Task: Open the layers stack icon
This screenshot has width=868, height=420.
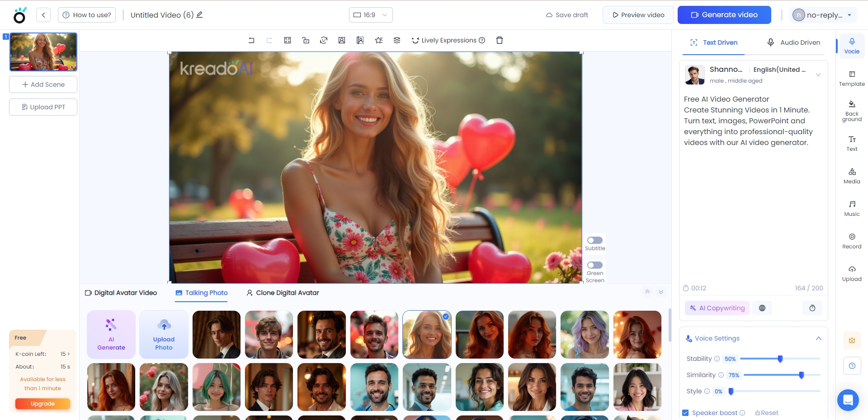Action: tap(397, 40)
